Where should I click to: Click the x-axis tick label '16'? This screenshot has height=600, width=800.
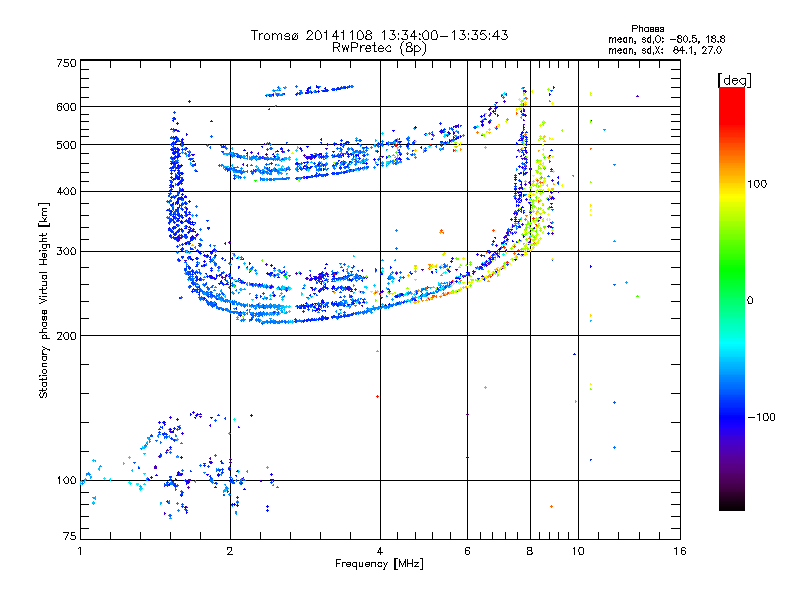680,551
